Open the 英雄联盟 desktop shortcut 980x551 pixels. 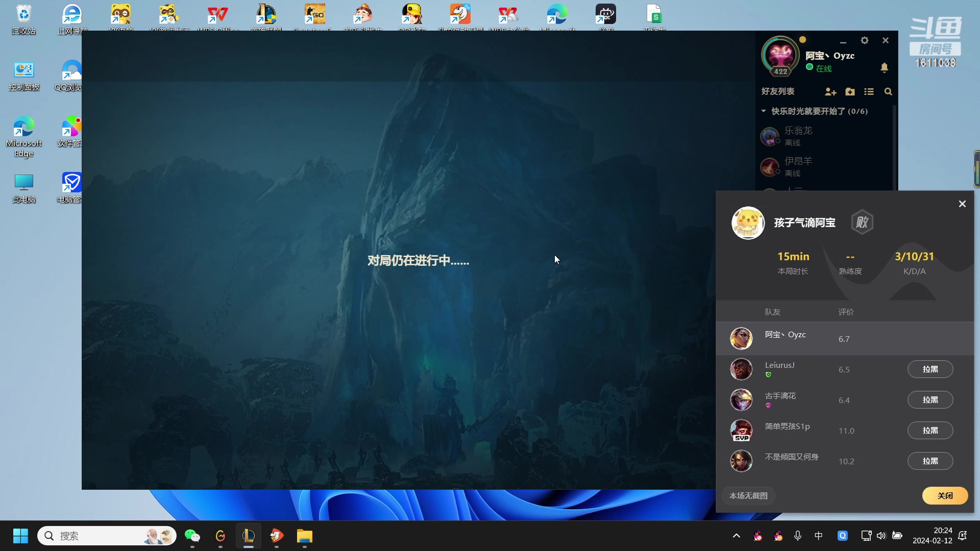coord(266,17)
